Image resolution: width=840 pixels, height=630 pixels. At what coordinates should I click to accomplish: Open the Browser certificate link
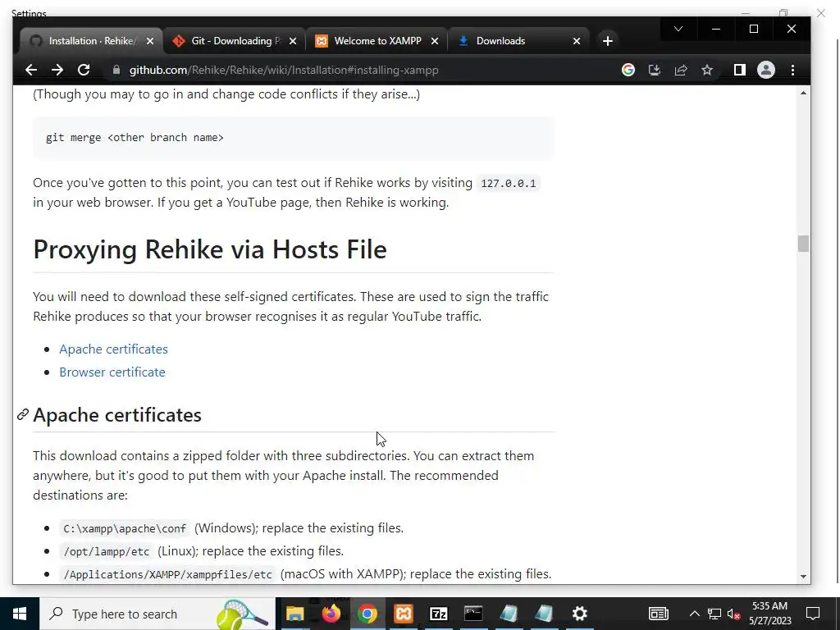[112, 372]
